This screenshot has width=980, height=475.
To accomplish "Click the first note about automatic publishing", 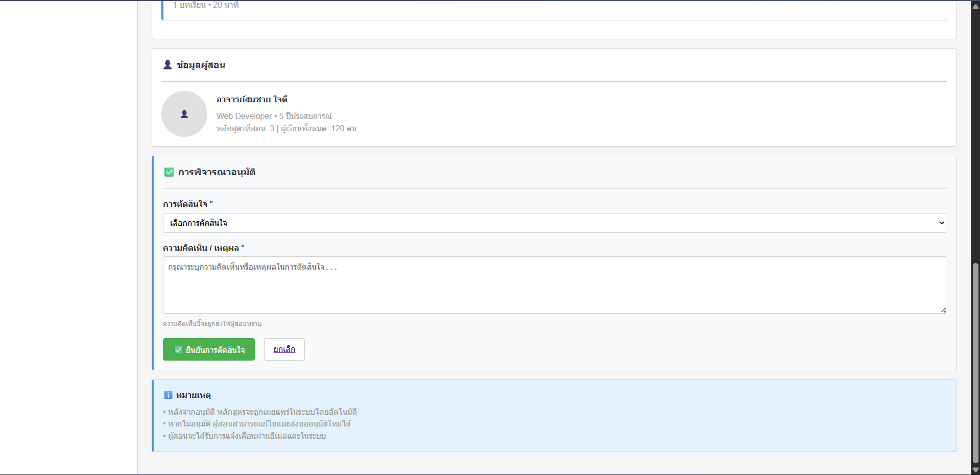I will coord(261,412).
